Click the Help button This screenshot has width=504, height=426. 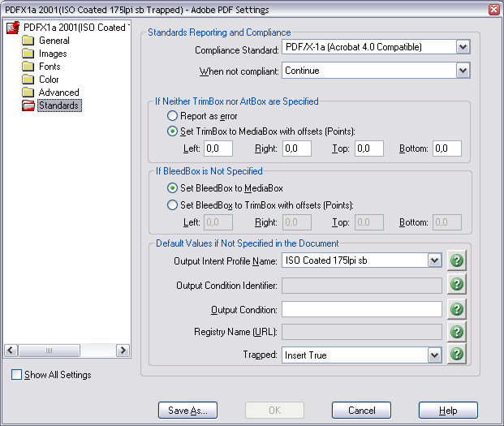click(x=448, y=411)
